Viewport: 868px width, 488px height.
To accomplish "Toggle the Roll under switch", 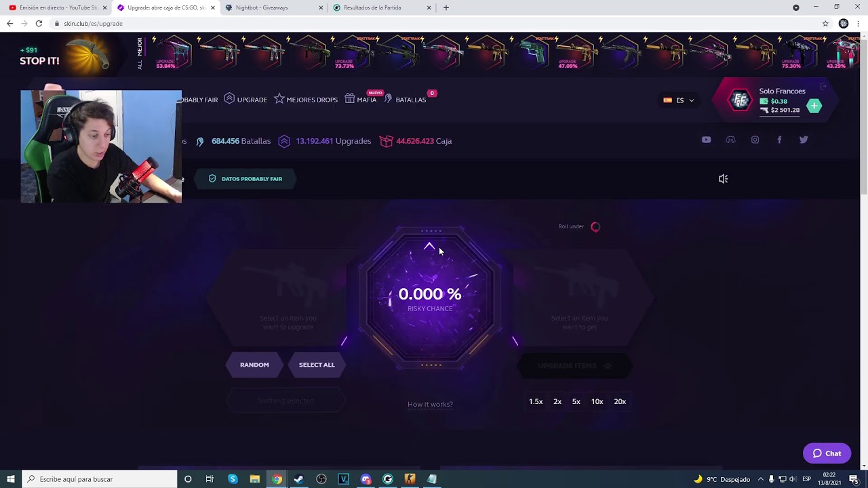I will tap(595, 226).
